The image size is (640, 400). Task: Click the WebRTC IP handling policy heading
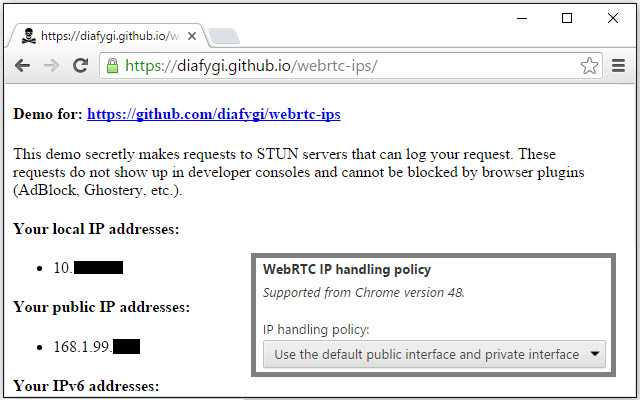point(346,270)
